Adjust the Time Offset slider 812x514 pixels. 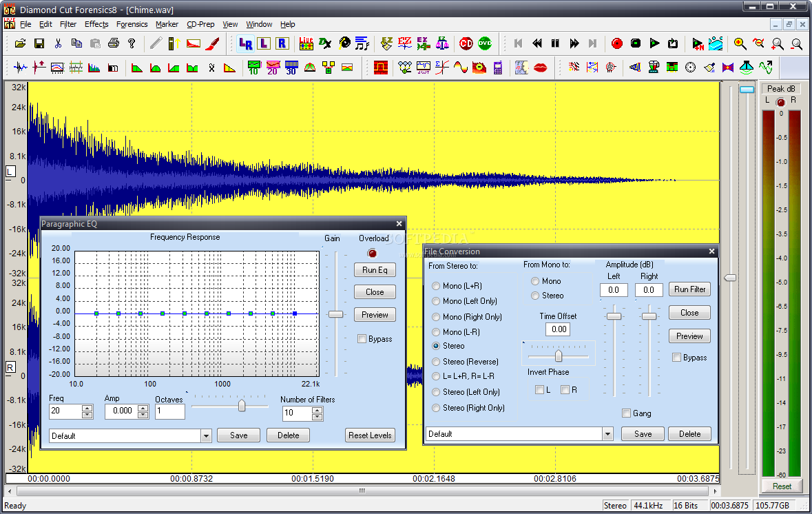point(559,356)
